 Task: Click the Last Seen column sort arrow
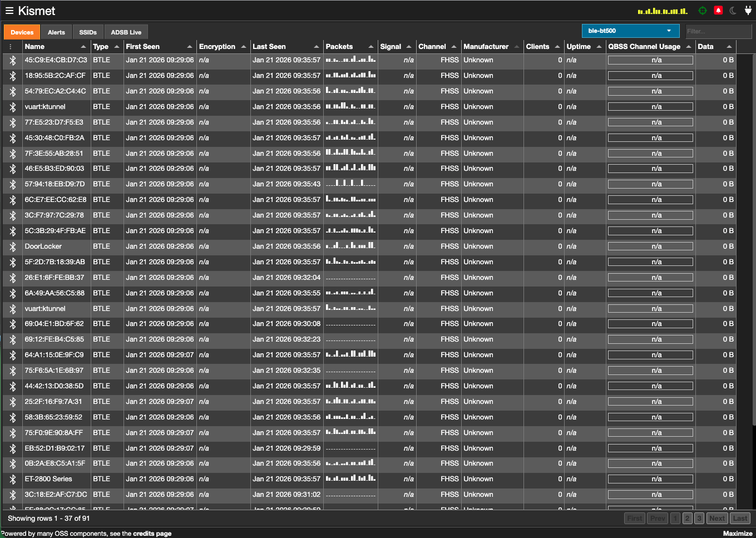pyautogui.click(x=317, y=46)
